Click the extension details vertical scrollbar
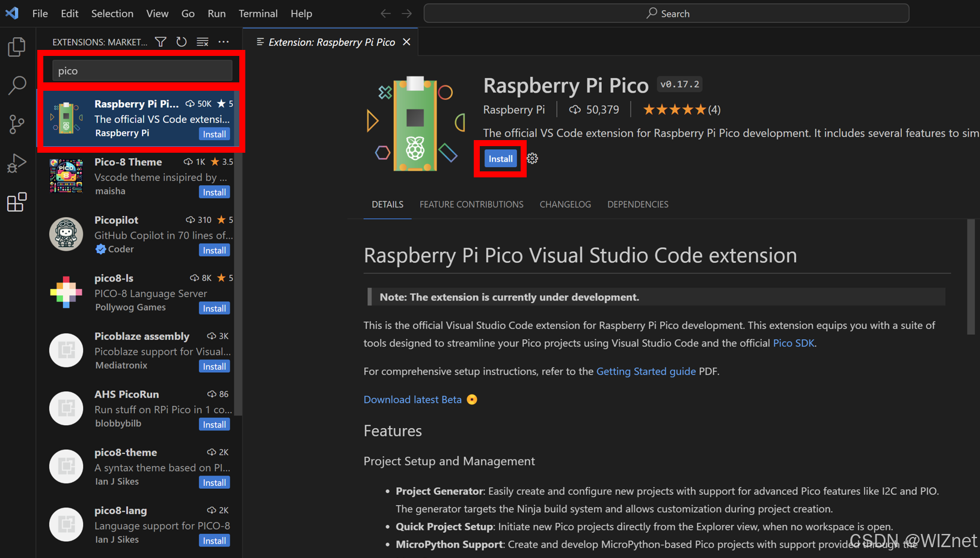Screen dimensions: 980x558 click(970, 277)
